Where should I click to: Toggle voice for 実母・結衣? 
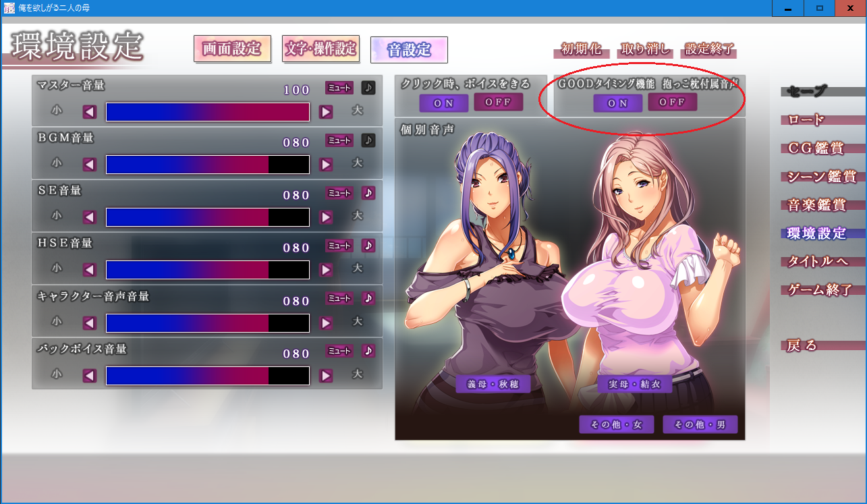pos(634,384)
